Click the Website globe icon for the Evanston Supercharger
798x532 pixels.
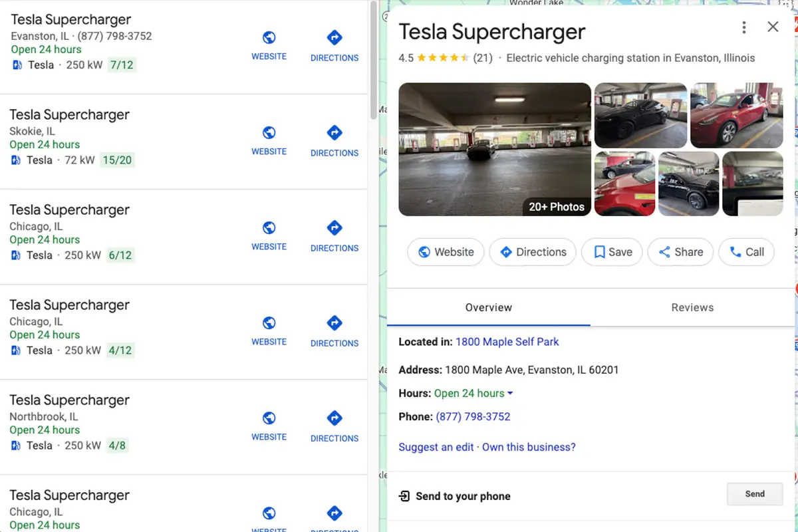[269, 37]
